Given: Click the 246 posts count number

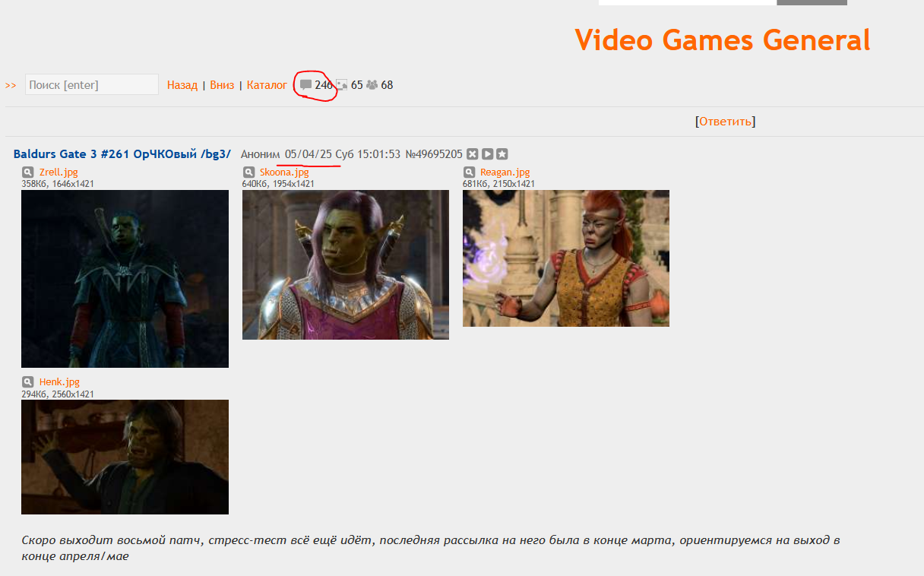Looking at the screenshot, I should [x=324, y=85].
